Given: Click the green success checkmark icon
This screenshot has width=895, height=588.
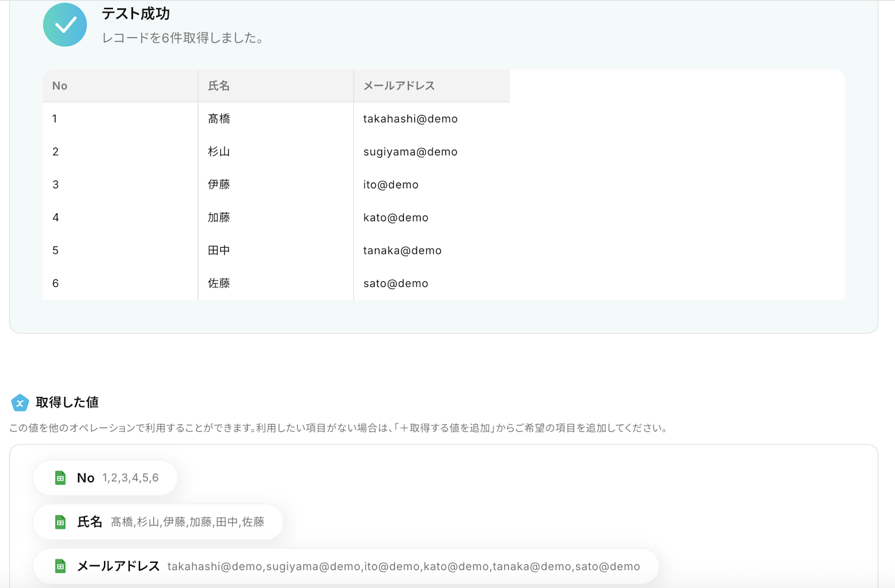Looking at the screenshot, I should 65,25.
